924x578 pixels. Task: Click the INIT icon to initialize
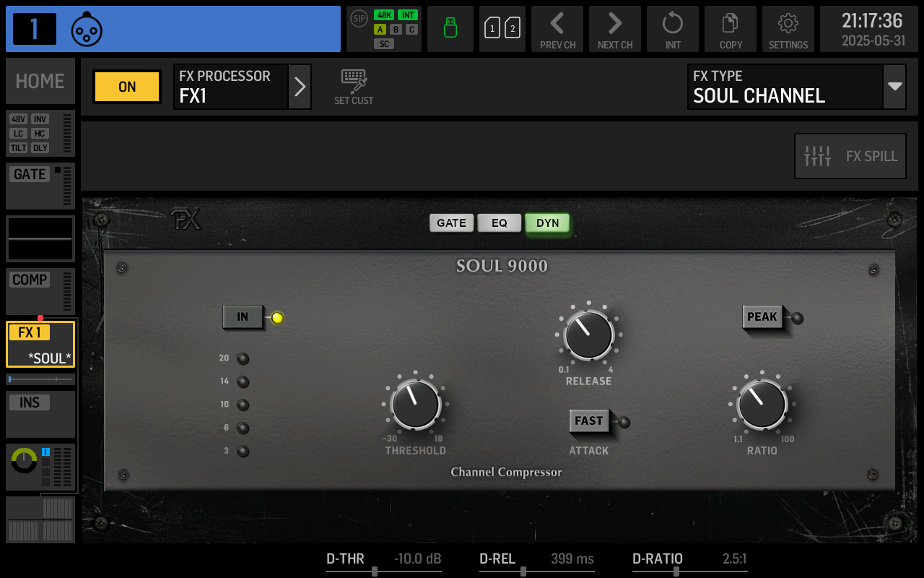coord(672,29)
